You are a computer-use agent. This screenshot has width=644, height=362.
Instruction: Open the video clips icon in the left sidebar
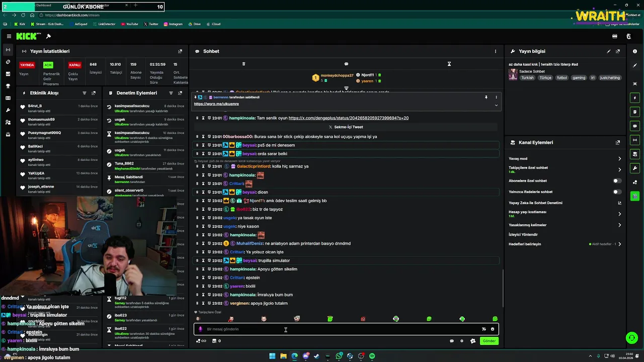click(8, 98)
